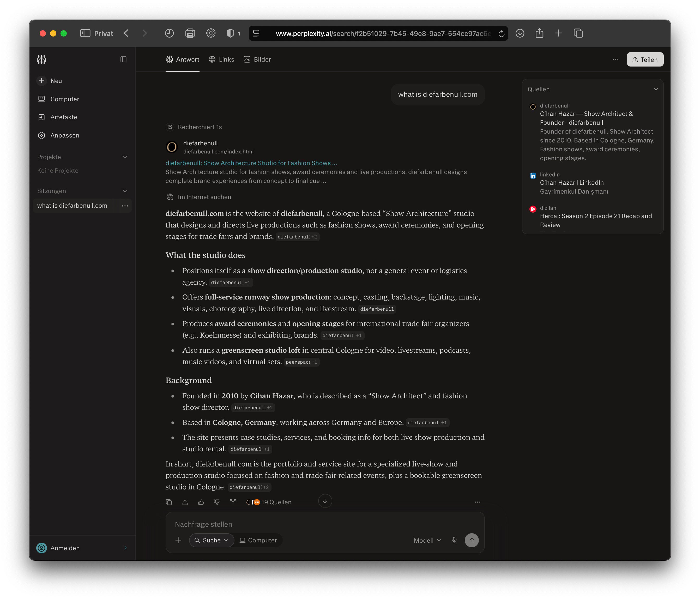Viewport: 700px width, 599px height.
Task: Open the Suche mode dropdown
Action: point(212,540)
